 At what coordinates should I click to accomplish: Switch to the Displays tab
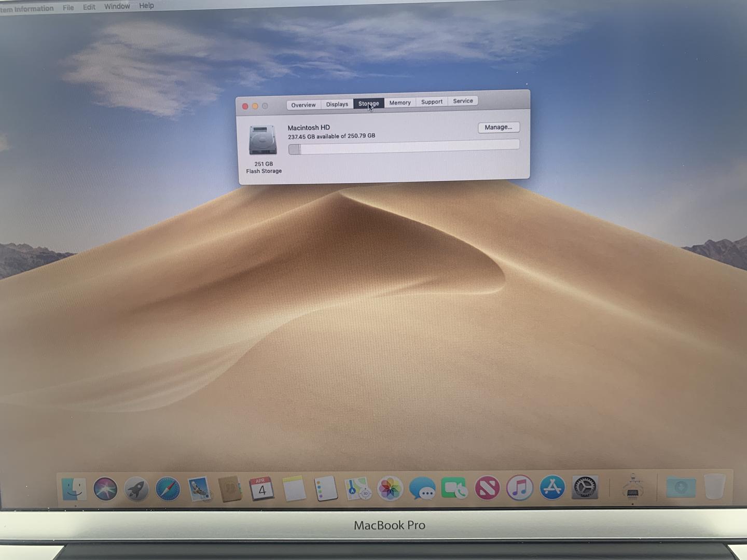point(337,104)
